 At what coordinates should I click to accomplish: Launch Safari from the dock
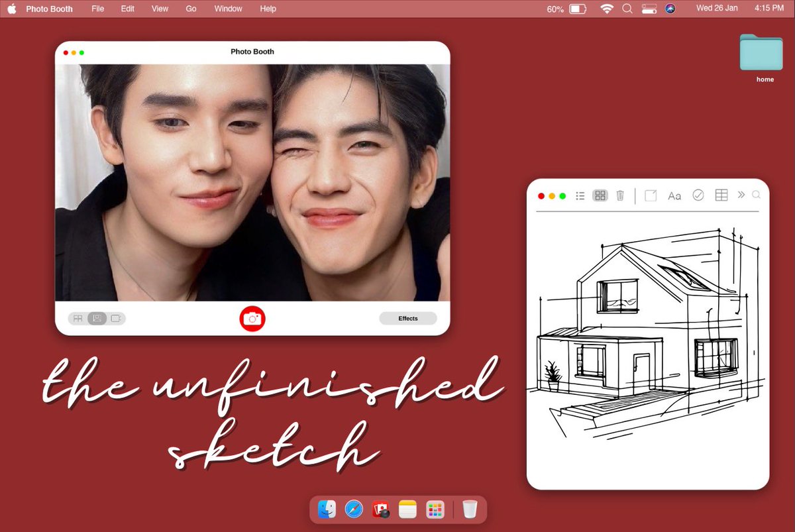354,509
